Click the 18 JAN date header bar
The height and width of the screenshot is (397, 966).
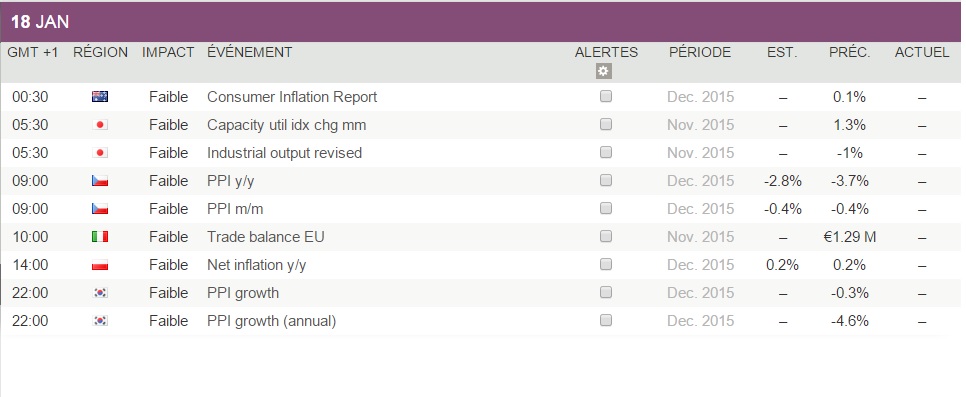(481, 22)
